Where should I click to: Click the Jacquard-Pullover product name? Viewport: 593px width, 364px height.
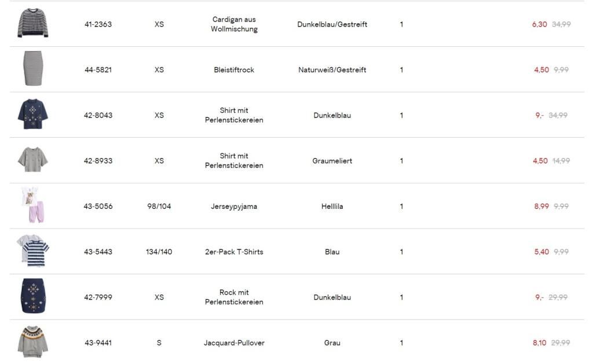[234, 343]
